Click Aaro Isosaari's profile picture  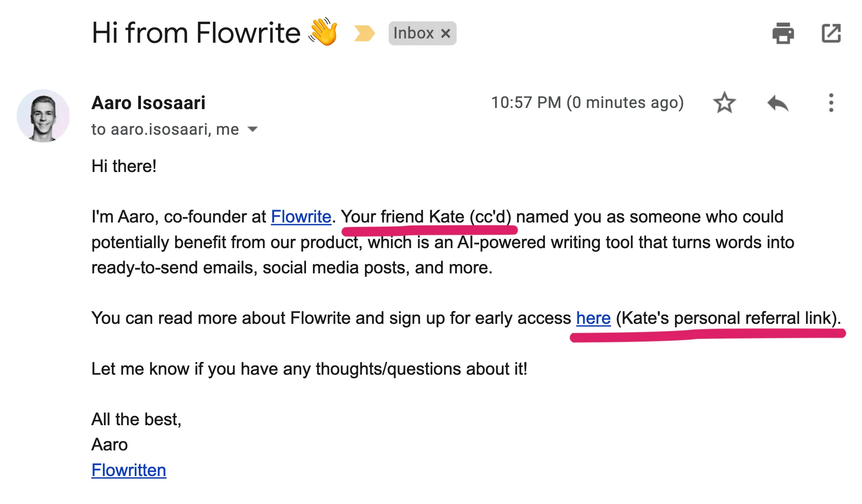coord(43,116)
